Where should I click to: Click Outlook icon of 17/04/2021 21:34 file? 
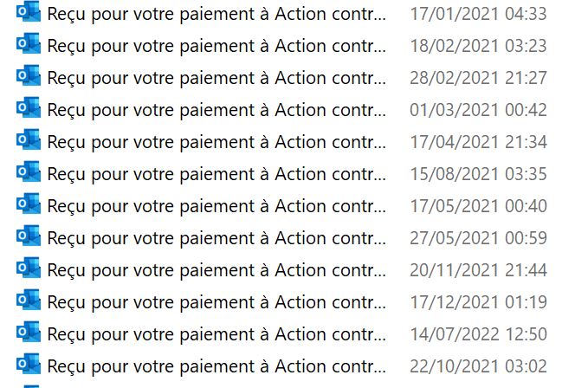point(29,139)
